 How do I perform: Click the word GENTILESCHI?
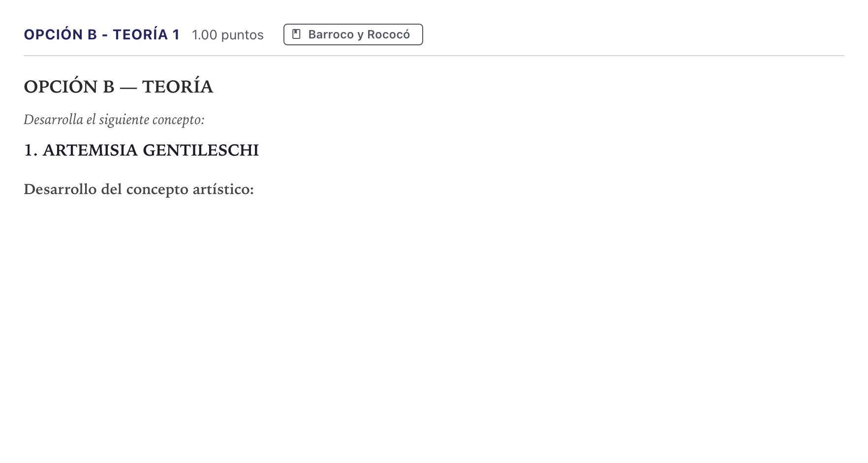tap(201, 150)
